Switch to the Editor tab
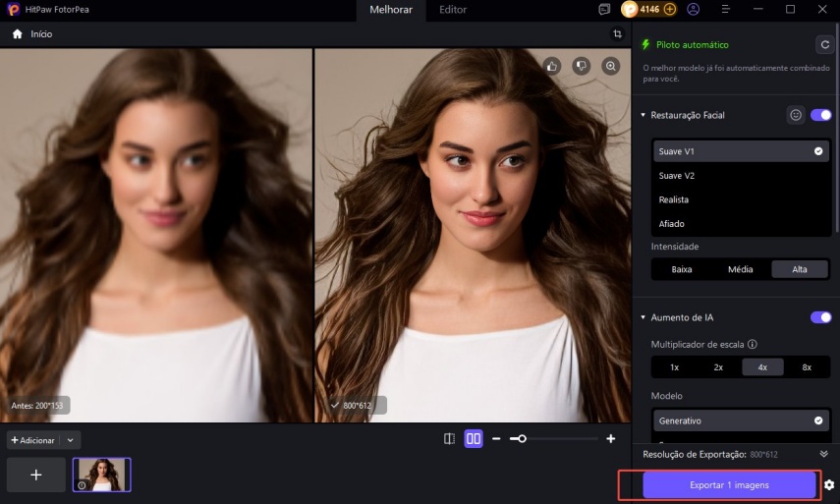Viewport: 840px width, 504px height. coord(453,10)
